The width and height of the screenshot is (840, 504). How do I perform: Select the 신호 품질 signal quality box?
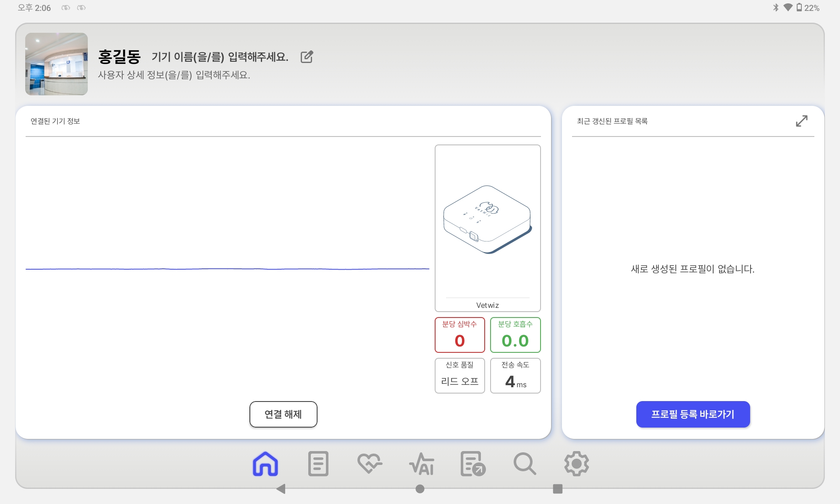pyautogui.click(x=460, y=375)
